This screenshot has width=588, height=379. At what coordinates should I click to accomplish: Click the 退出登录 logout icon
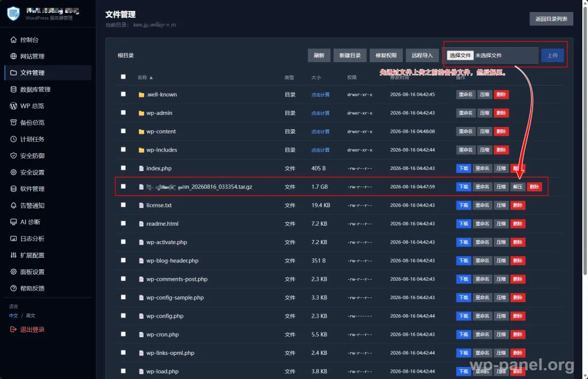pos(14,330)
